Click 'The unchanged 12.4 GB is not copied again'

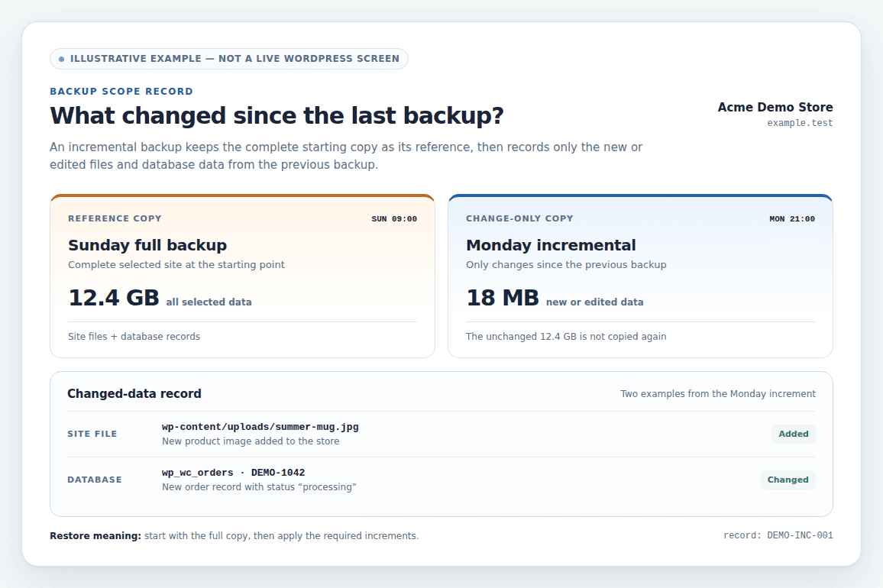[566, 336]
